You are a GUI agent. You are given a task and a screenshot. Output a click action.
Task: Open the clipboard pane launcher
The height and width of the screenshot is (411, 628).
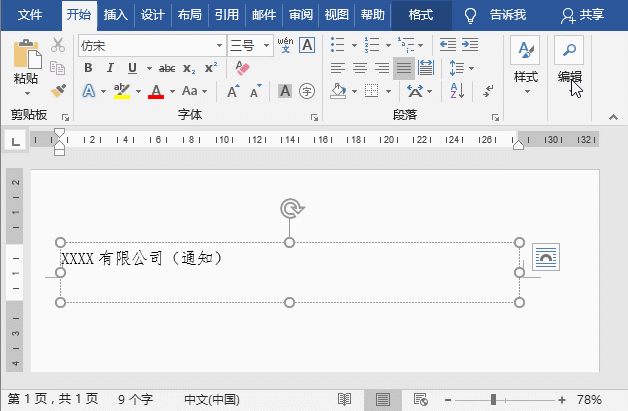[65, 117]
